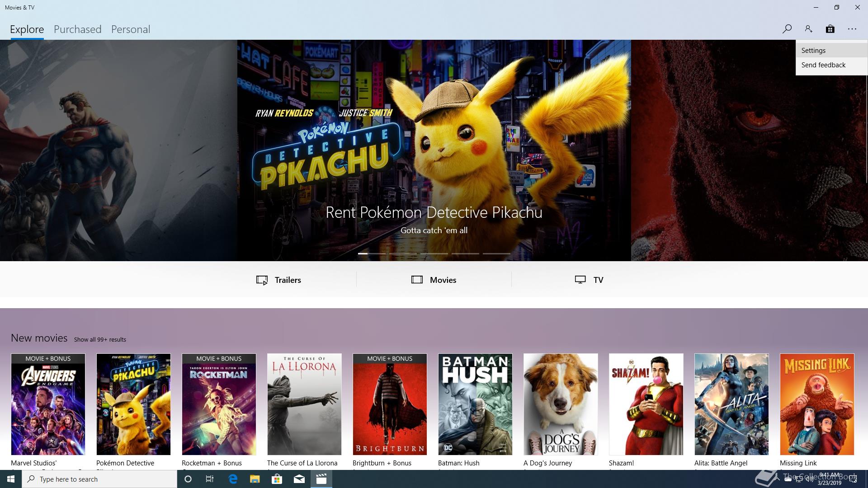Open the Brightburn + Bonus poster
The width and height of the screenshot is (868, 488).
(x=390, y=404)
